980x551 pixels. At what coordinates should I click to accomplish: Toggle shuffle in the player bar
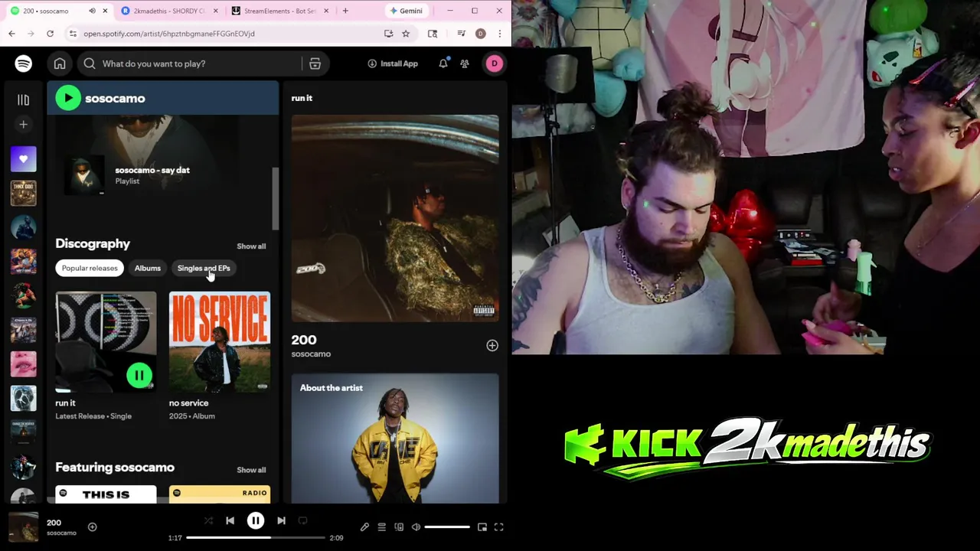coord(208,520)
